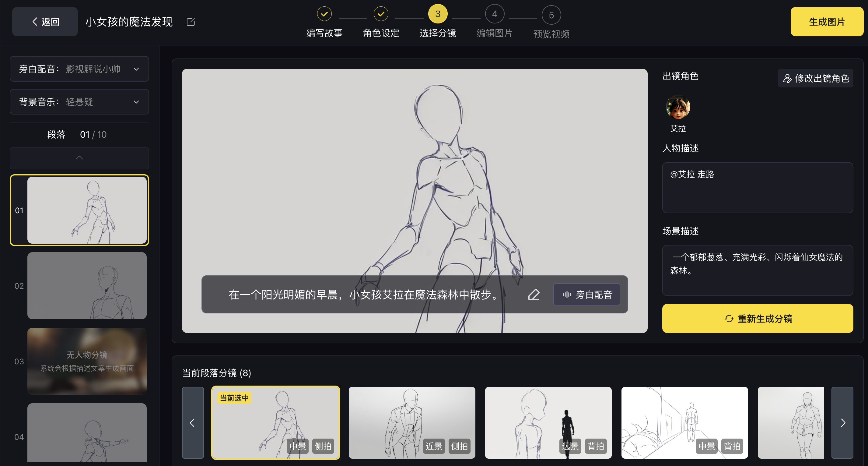Open the 旁白配音 voice dropdown
Screen dimensions: 868x466
click(x=79, y=69)
